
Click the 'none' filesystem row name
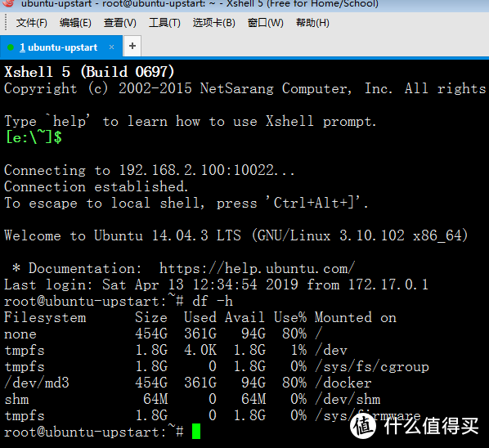[20, 334]
